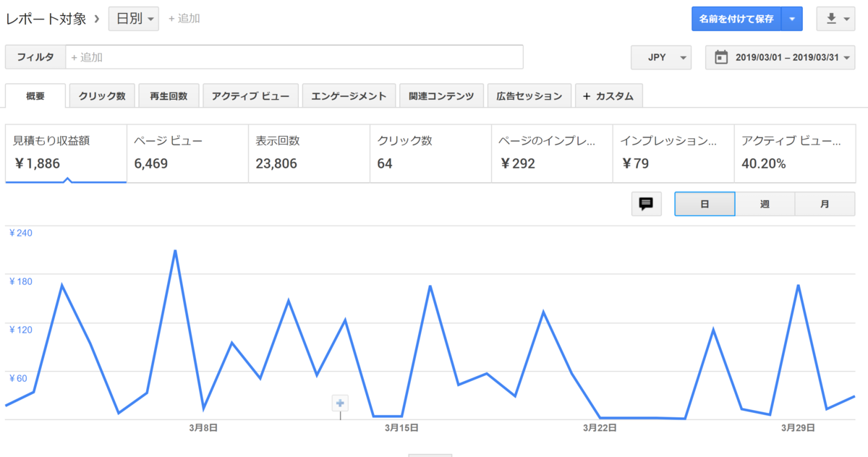The width and height of the screenshot is (868, 457).
Task: Switch to the クリック数 tab
Action: pyautogui.click(x=102, y=95)
